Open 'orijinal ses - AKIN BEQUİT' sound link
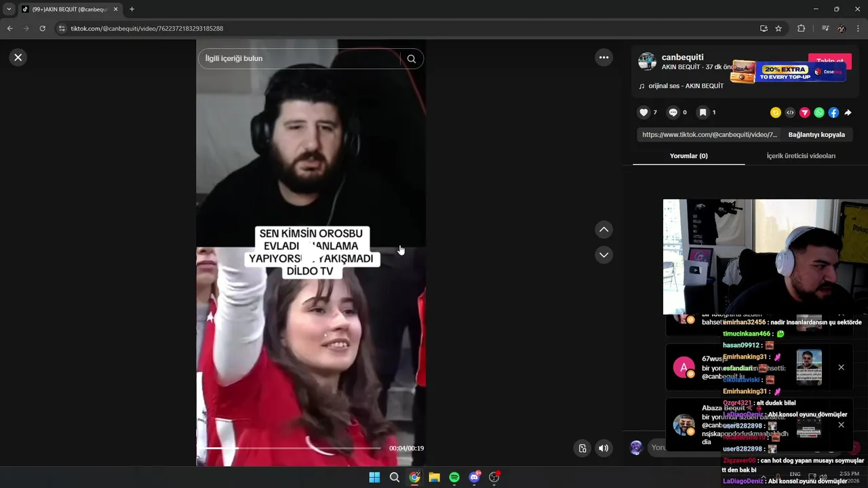The width and height of the screenshot is (868, 488). (682, 86)
